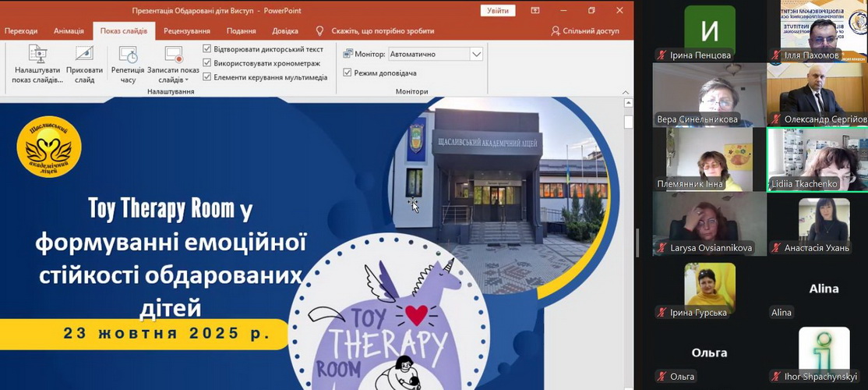868x390 pixels.
Task: Click the lightbulb Tell Me icon
Action: coord(319,31)
